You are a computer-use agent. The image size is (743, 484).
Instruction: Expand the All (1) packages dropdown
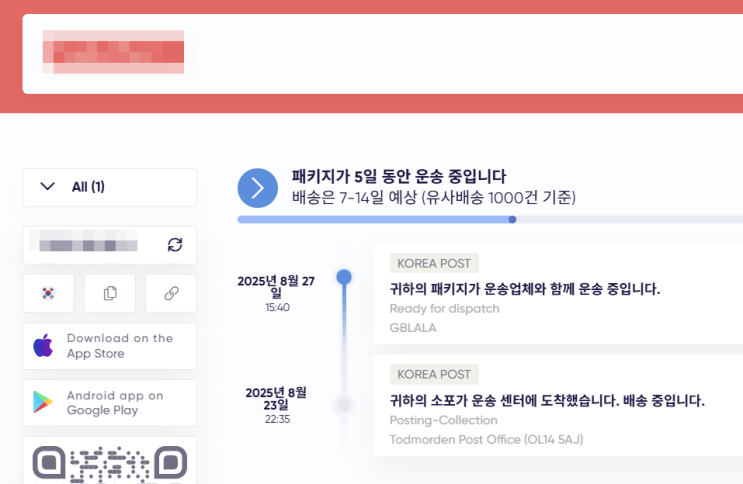click(109, 187)
